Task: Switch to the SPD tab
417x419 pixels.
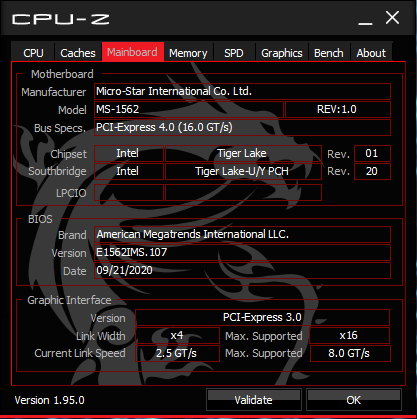Action: point(234,52)
